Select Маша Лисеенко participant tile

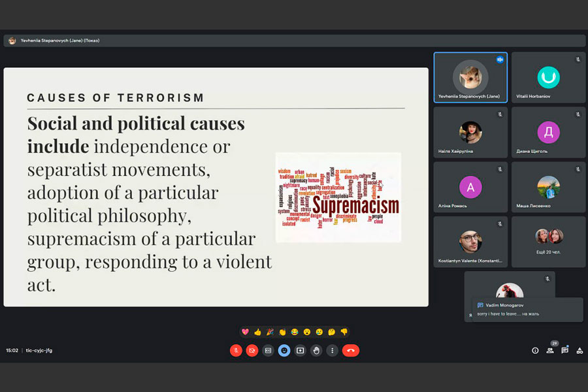coord(548,187)
